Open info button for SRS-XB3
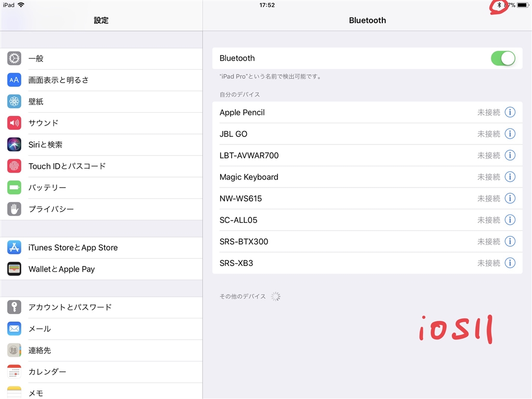 pyautogui.click(x=510, y=263)
